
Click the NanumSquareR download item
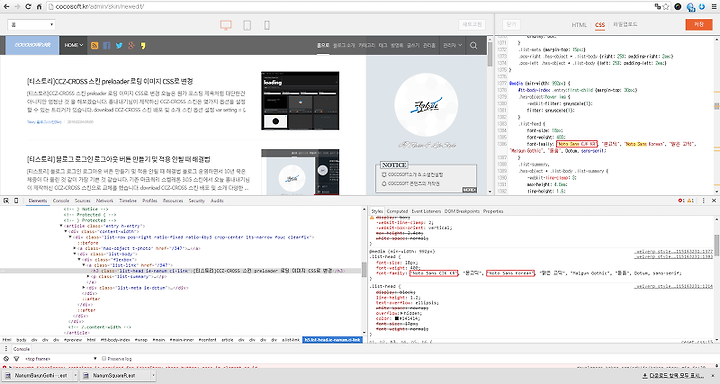(114, 376)
